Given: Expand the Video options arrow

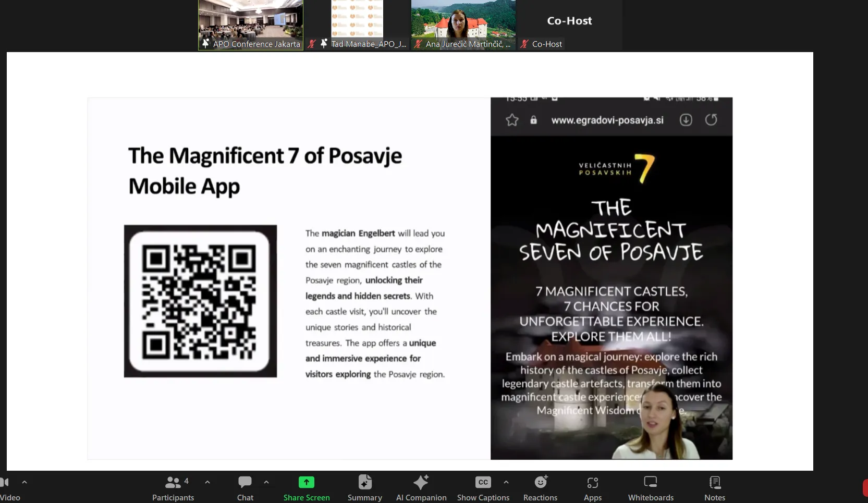Looking at the screenshot, I should pyautogui.click(x=25, y=482).
